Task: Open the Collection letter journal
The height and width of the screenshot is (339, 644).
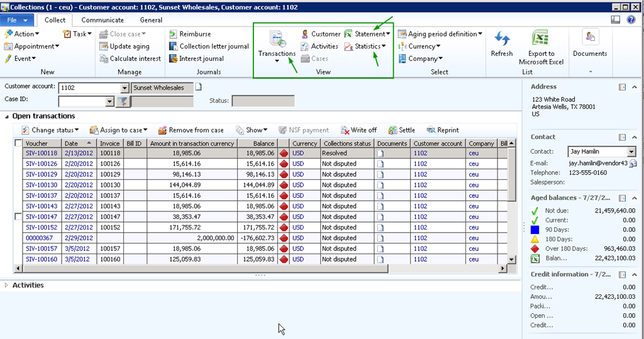Action: click(209, 47)
